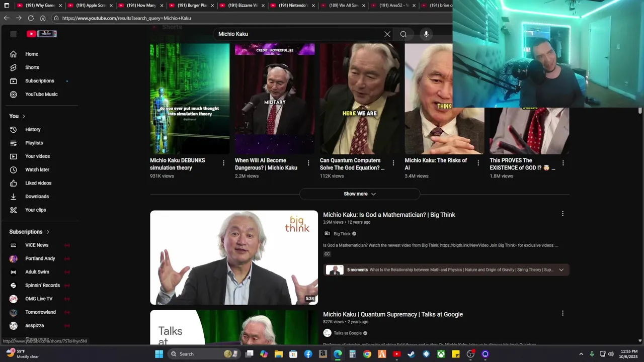Click the magnifier search button
Viewport: 644px width, 362px height.
click(404, 34)
